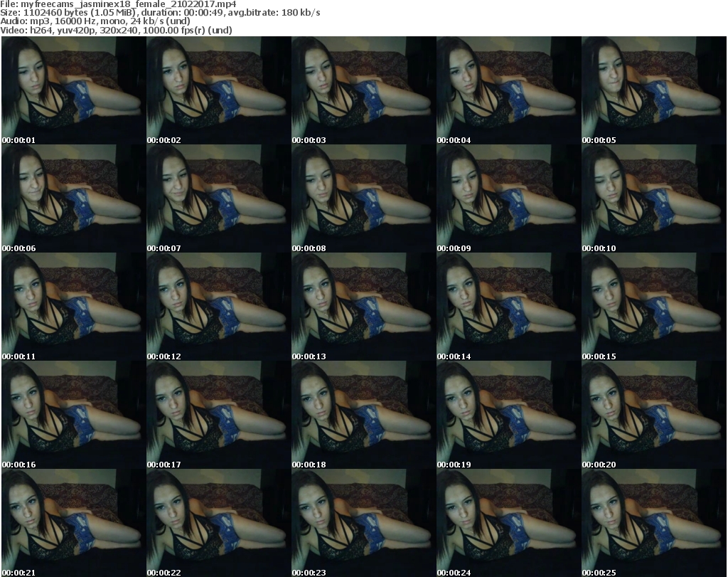Open the frame stamped 00:00:21
The height and width of the screenshot is (577, 728).
pos(73,523)
